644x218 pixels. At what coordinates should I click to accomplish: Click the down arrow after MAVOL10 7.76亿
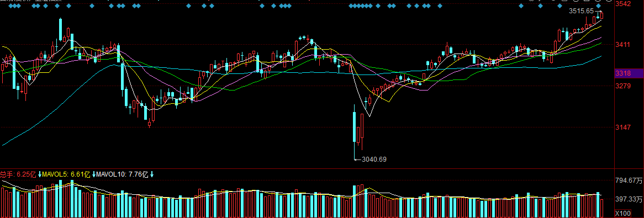point(151,174)
